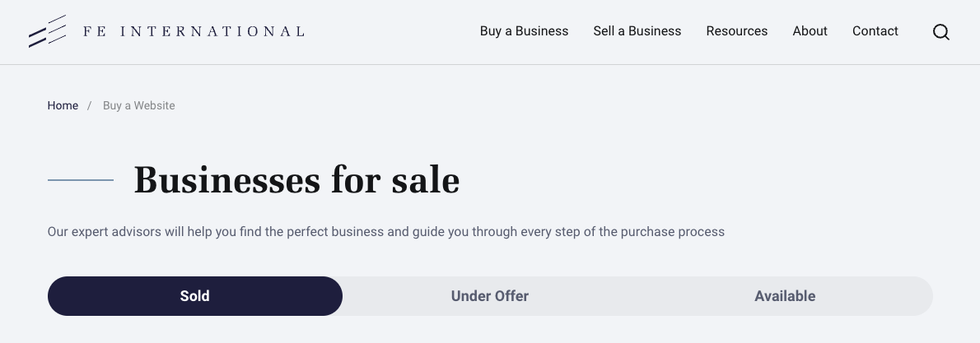The height and width of the screenshot is (343, 980).
Task: Click the letters FE in the wordmark
Action: coord(92,31)
